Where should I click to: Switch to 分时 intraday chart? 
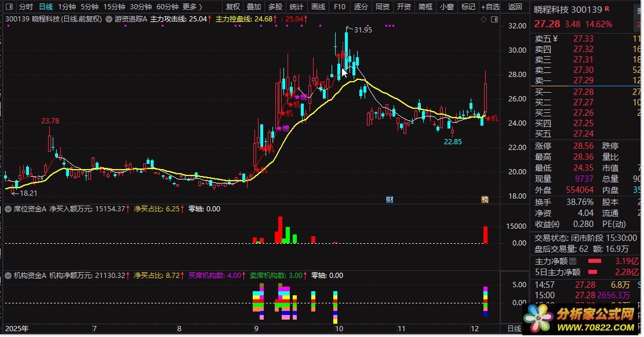26,6
